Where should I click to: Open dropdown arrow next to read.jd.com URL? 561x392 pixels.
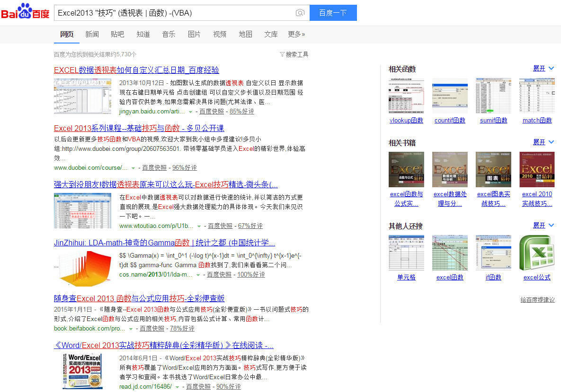[177, 387]
